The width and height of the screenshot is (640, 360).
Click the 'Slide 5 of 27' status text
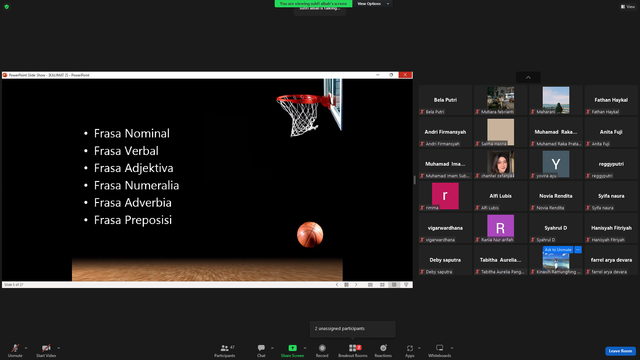(x=13, y=285)
